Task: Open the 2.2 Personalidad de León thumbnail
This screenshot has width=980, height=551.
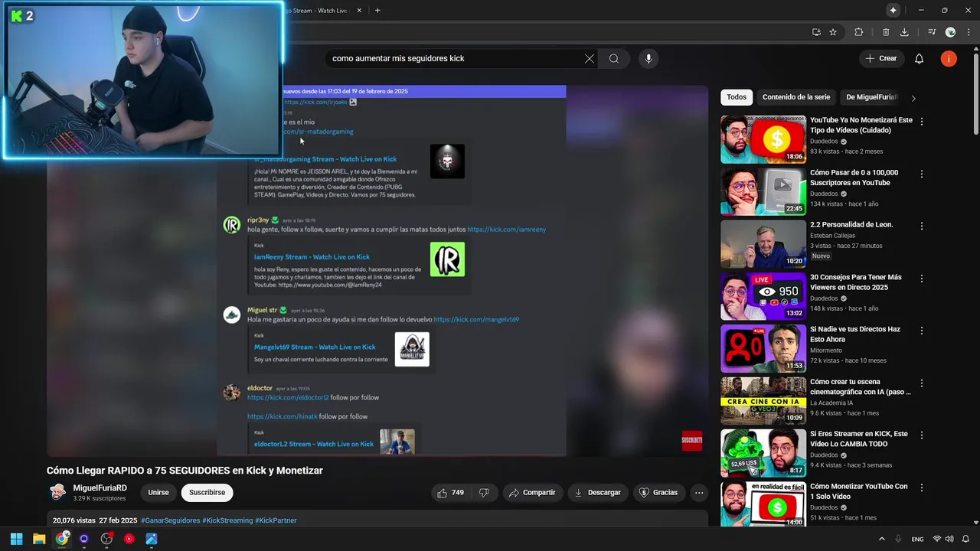Action: 763,243
